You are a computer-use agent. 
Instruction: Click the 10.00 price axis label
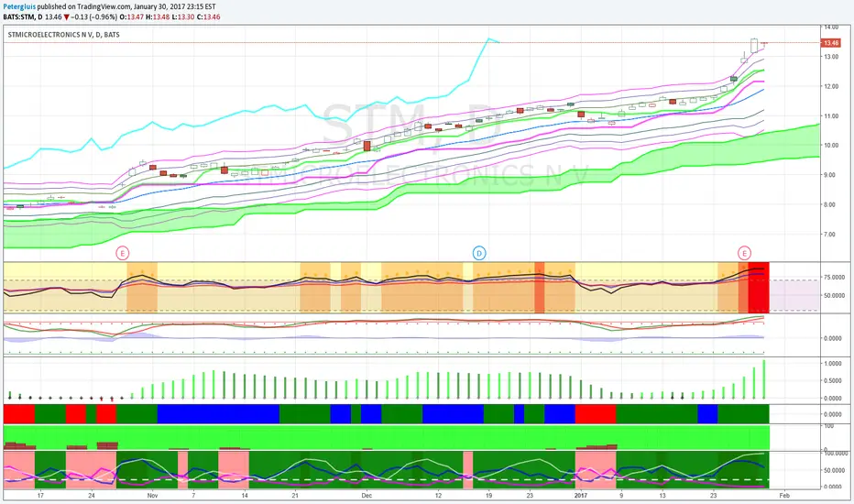point(831,146)
